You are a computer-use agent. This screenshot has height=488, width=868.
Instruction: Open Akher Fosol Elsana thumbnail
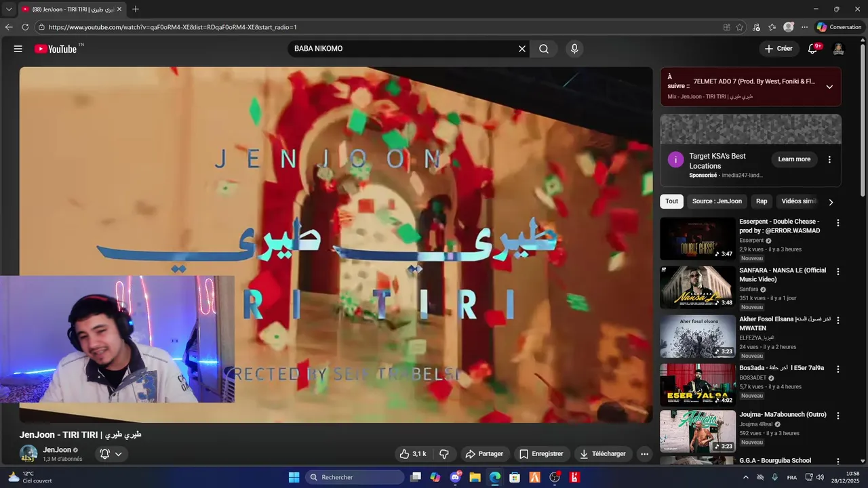(x=698, y=336)
